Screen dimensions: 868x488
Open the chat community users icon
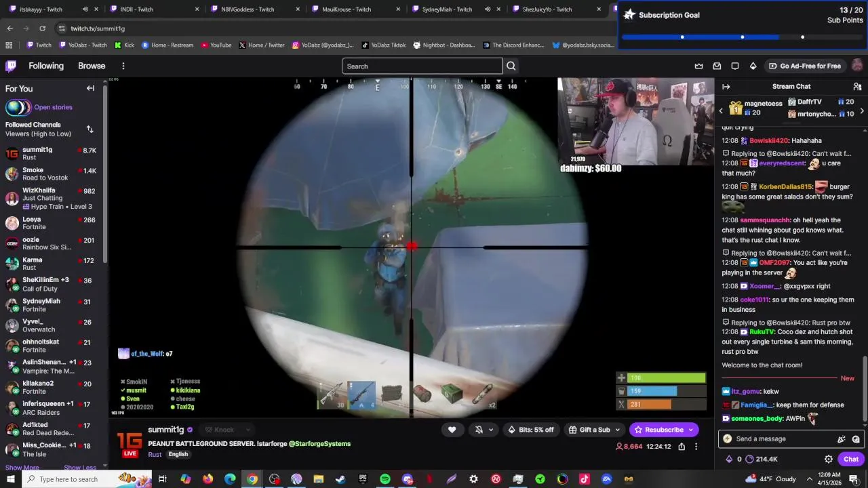tap(857, 87)
